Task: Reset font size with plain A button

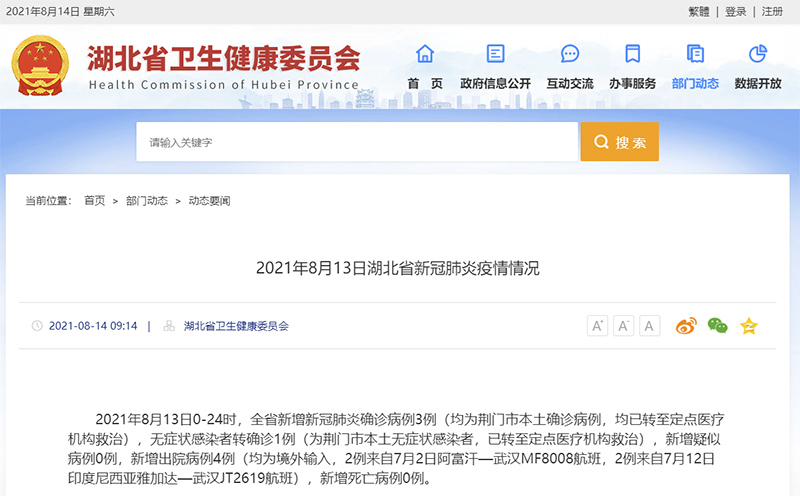Action: (x=650, y=326)
